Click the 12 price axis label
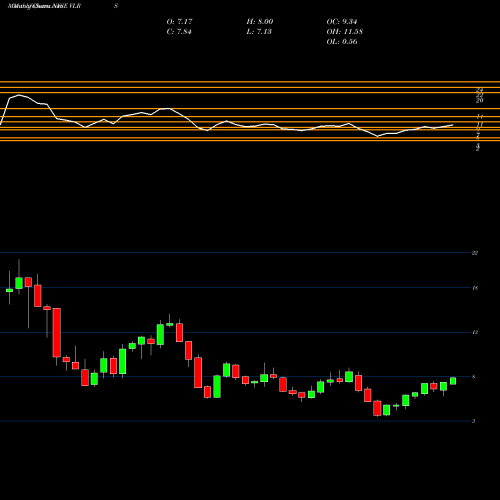Viewport: 500px width, 500px height. coord(475,332)
